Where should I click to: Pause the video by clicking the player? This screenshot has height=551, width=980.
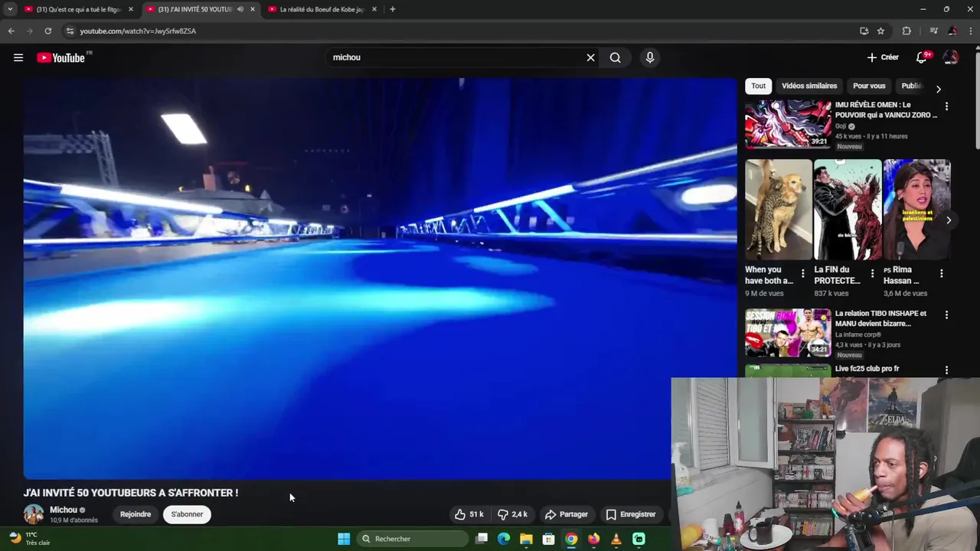[380, 278]
